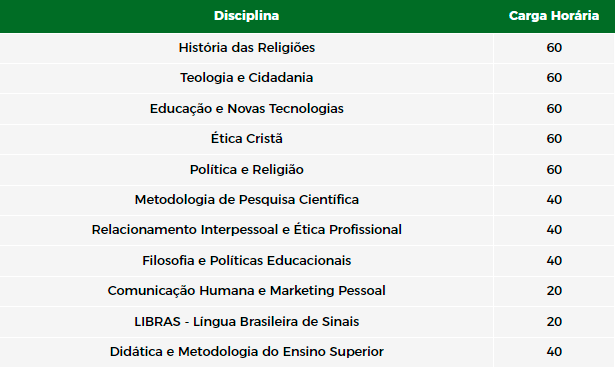Click Relacionamento Interpessoal e Ética Profissional
The width and height of the screenshot is (615, 368).
click(247, 230)
